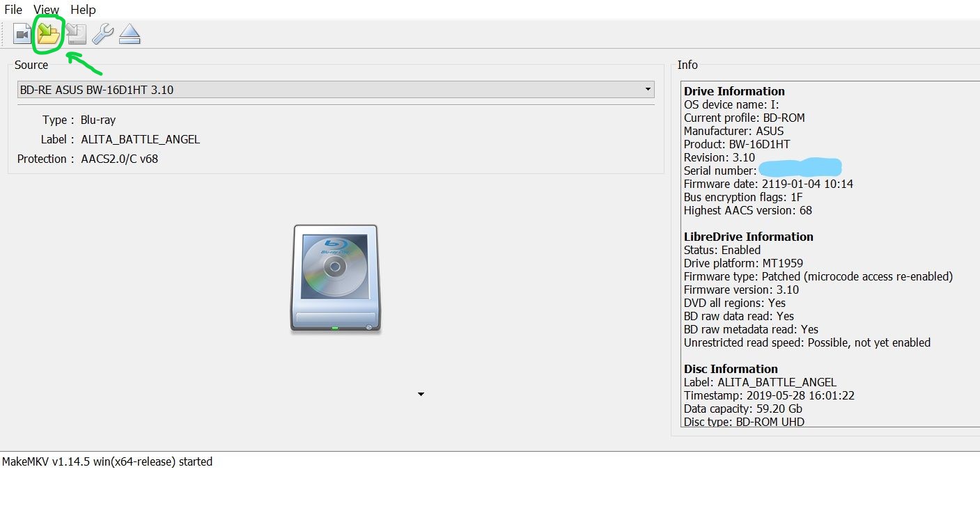Open Preferences via the wrench icon
The width and height of the screenshot is (980, 522).
point(102,34)
